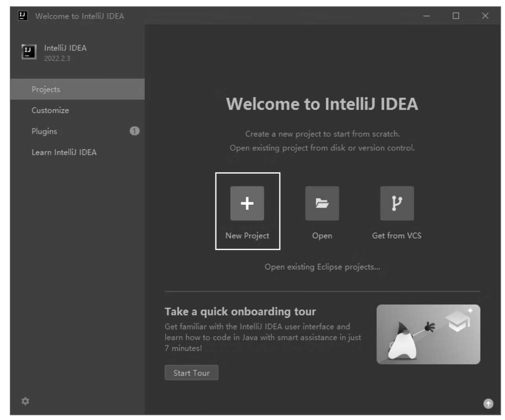Click the Open folder icon
Viewport: 505px width, 420px height.
tap(322, 203)
